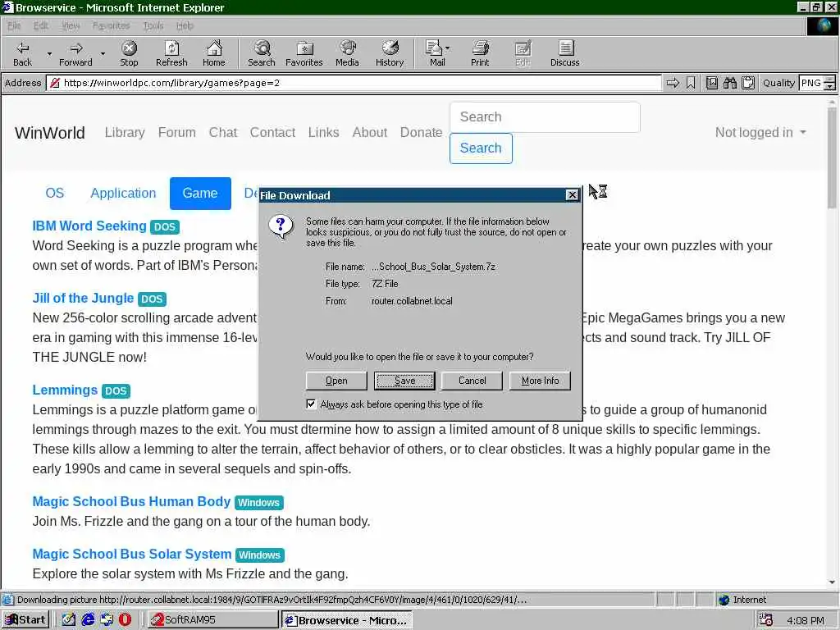Open the Quality PNG combo box

coord(817,83)
